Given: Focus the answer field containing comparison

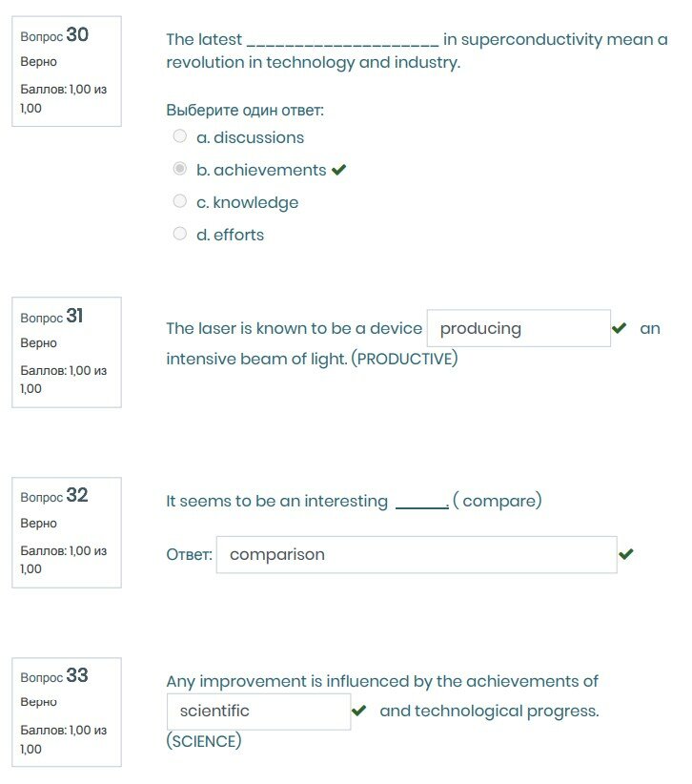Looking at the screenshot, I should 417,554.
